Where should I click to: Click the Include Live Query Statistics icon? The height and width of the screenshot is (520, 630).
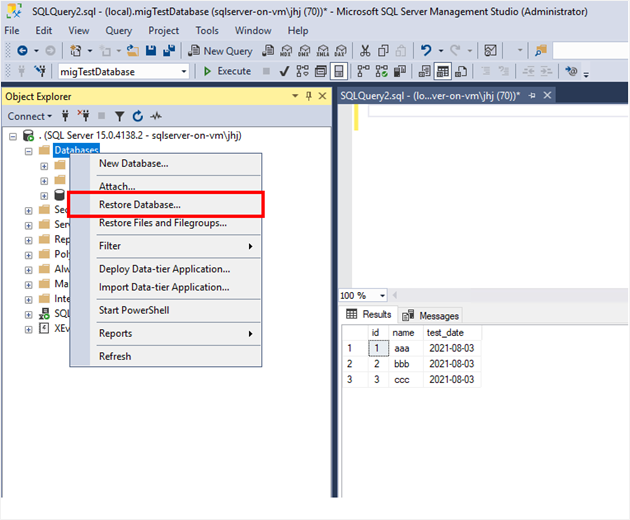(x=382, y=72)
